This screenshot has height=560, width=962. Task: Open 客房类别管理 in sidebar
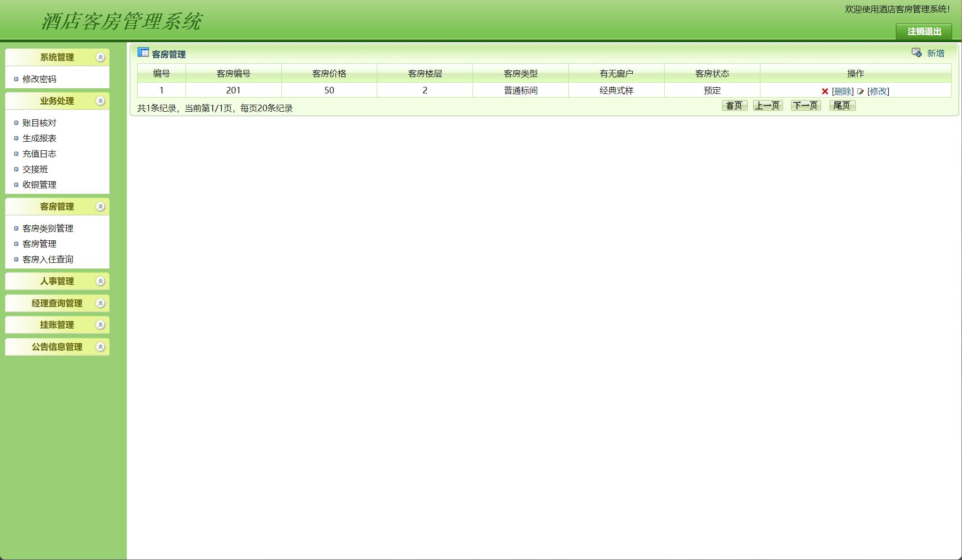(x=48, y=229)
